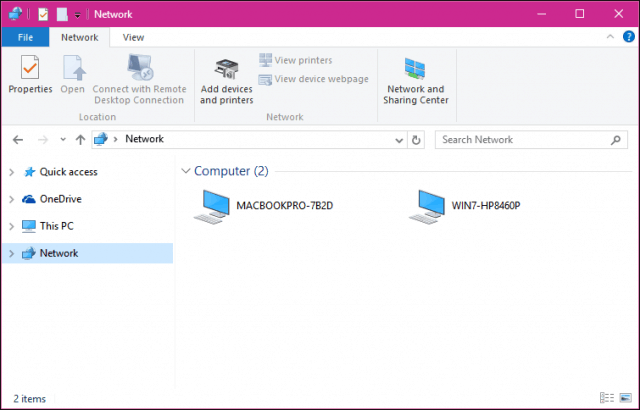The image size is (640, 410).
Task: Click the blue Help question mark icon
Action: coord(629,37)
